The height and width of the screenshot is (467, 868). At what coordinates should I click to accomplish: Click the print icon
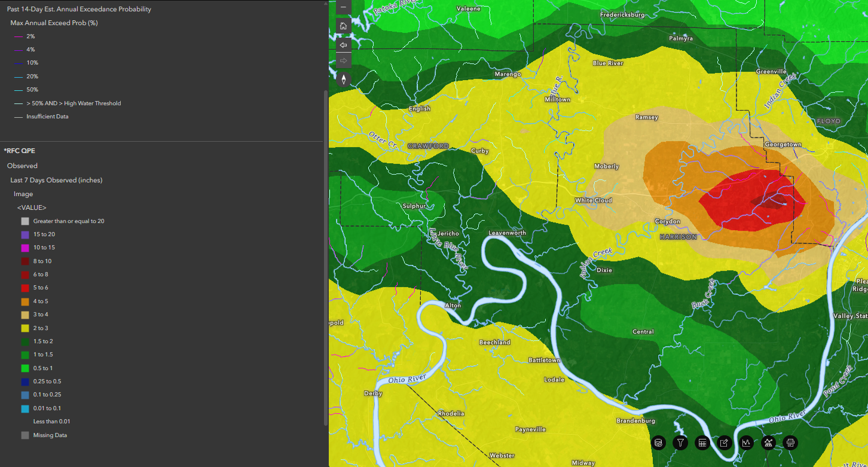[790, 442]
